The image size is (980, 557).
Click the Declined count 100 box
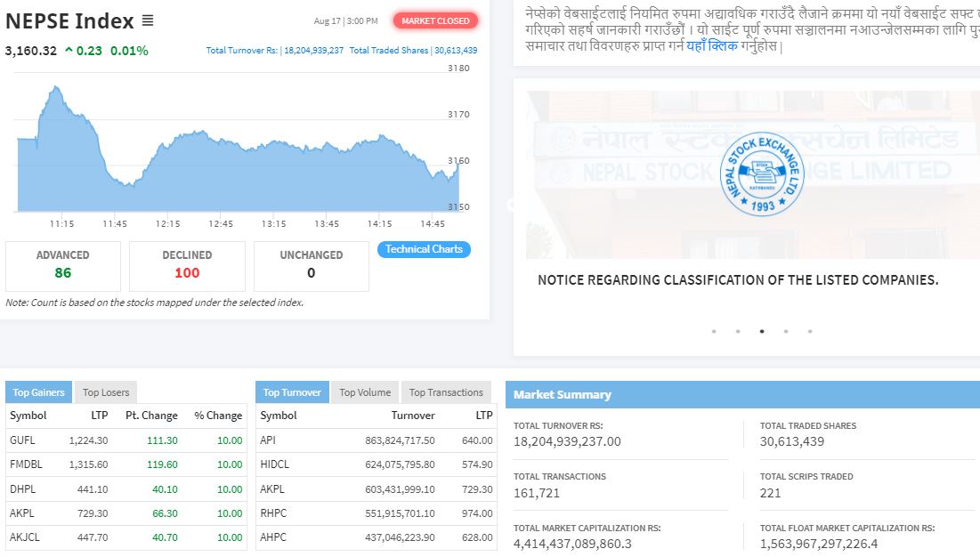187,266
